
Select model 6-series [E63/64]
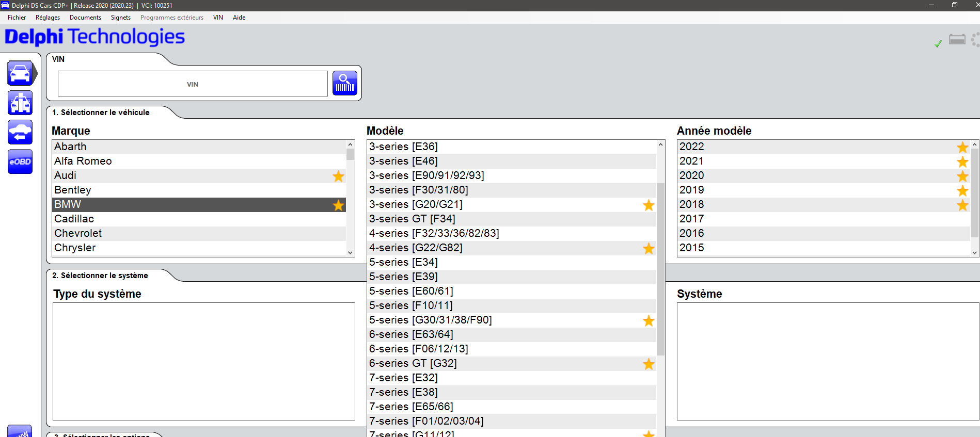point(512,334)
